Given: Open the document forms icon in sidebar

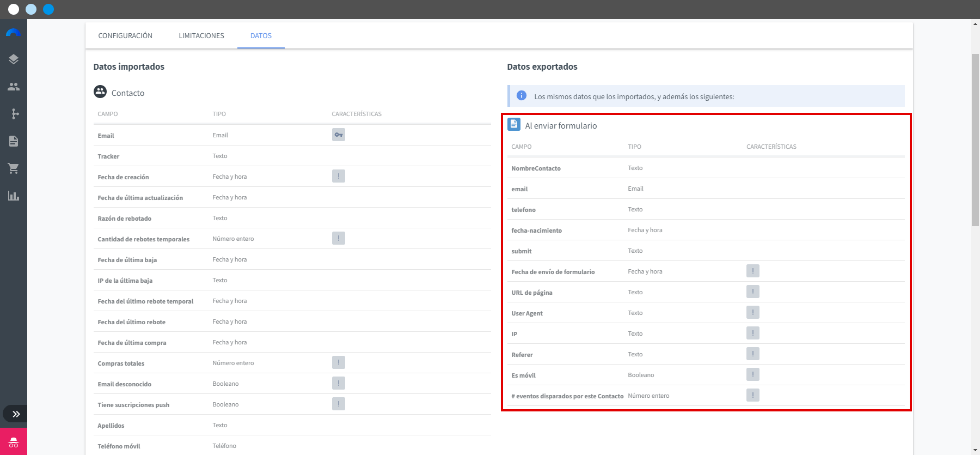Looking at the screenshot, I should [14, 141].
